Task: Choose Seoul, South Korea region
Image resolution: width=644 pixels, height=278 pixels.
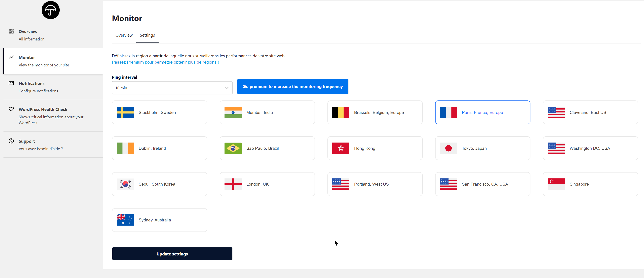Action: coord(160,184)
